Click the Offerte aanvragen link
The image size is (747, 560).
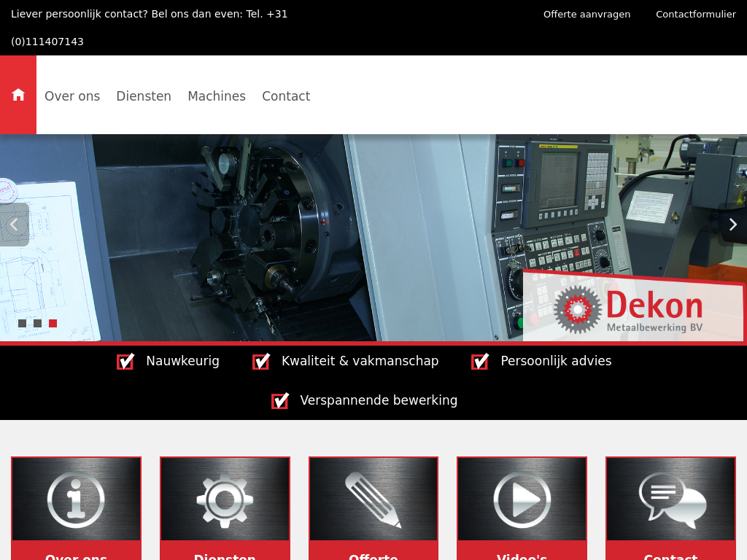coord(587,14)
